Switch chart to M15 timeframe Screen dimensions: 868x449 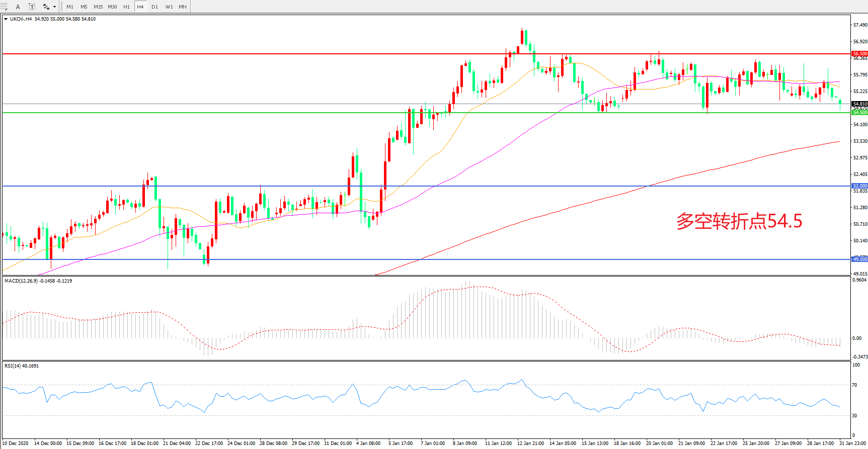coord(98,7)
